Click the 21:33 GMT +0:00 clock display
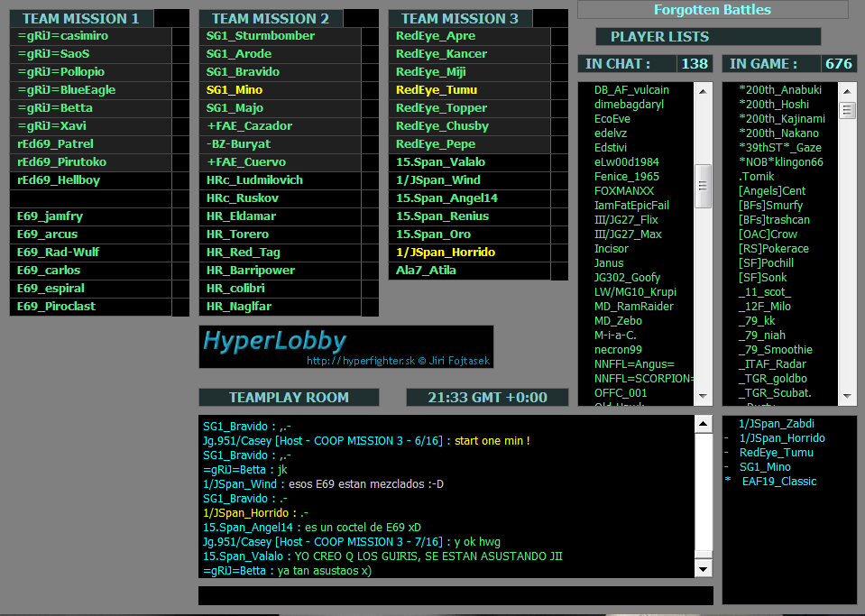Screen dimensions: 865x616 coord(487,397)
